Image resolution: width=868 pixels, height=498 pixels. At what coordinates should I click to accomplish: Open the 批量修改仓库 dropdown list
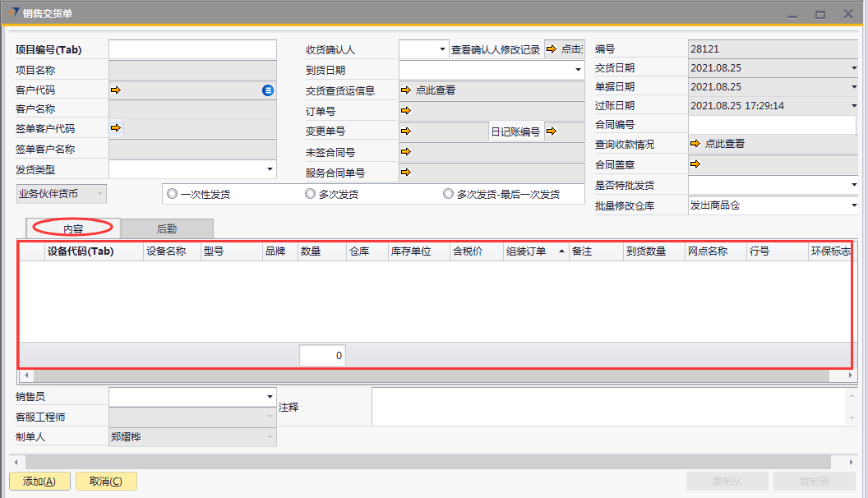(x=854, y=205)
